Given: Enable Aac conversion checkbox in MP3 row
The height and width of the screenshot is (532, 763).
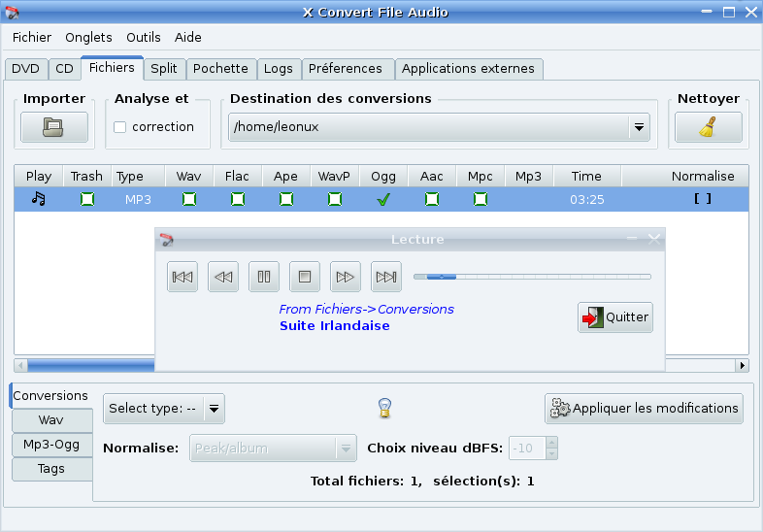Looking at the screenshot, I should pos(432,199).
